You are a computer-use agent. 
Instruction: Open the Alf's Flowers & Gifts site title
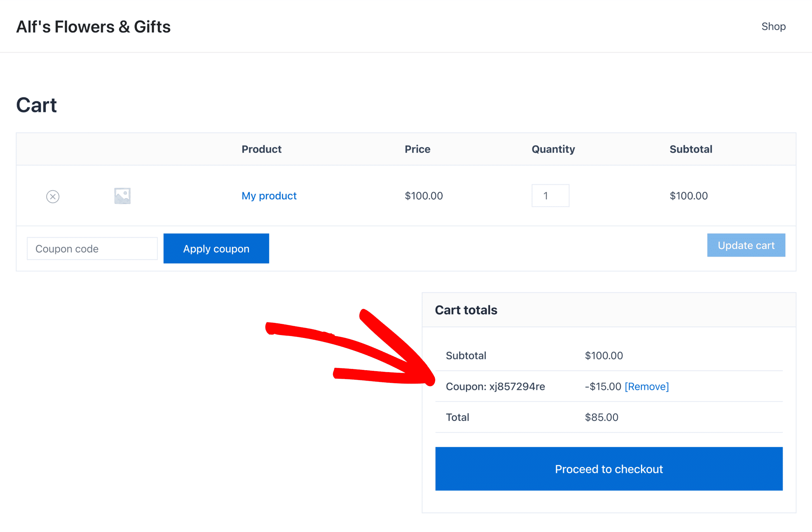(93, 27)
